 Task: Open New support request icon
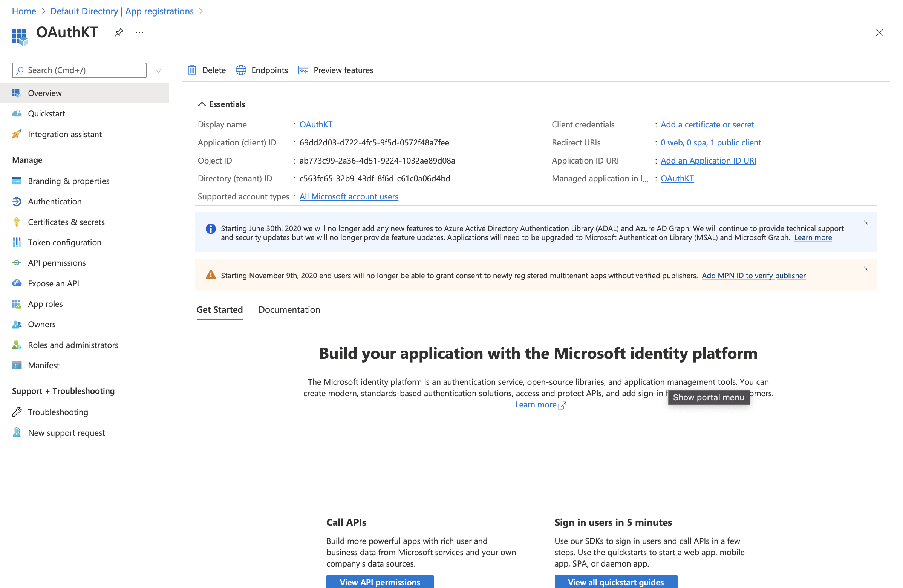tap(17, 432)
